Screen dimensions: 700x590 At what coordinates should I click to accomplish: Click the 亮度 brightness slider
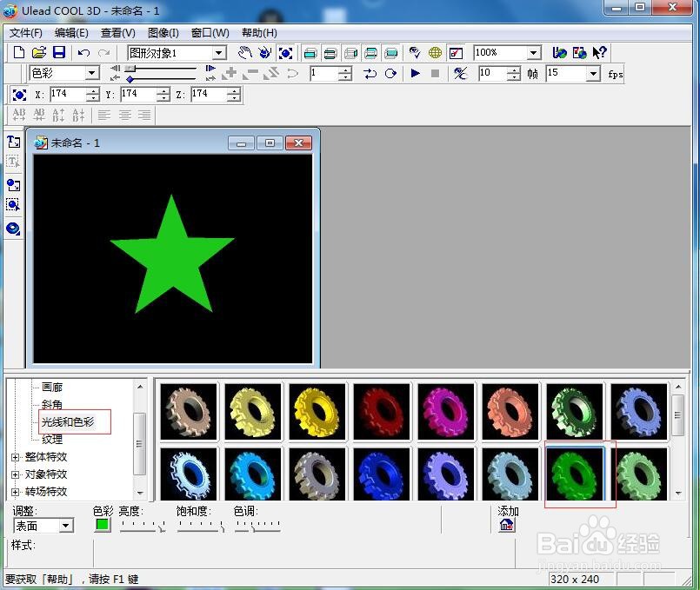pos(143,527)
